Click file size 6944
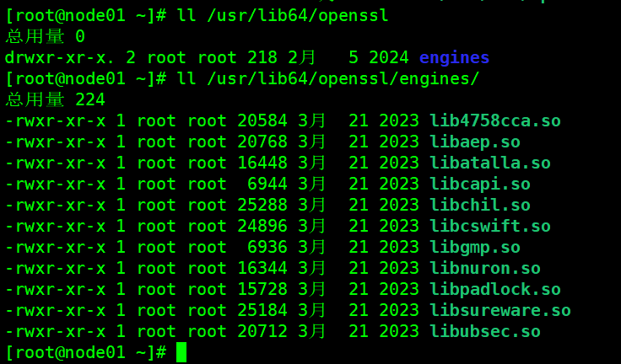The height and width of the screenshot is (364, 621). 267,184
